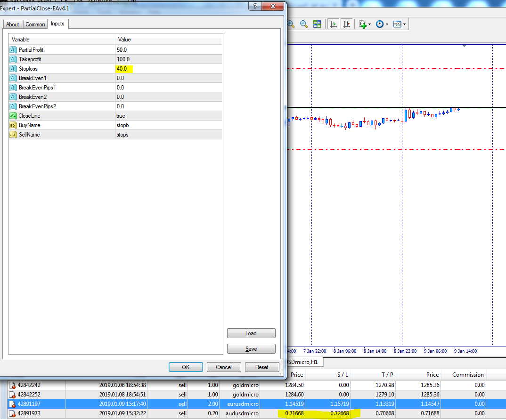Open the Indicators list icon
Image resolution: width=506 pixels, height=420 pixels.
pos(363,24)
